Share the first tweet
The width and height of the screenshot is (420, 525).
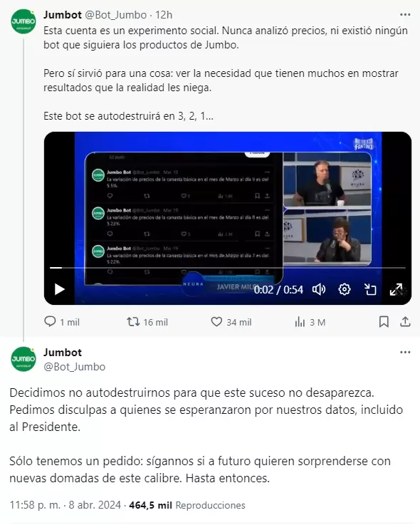tap(405, 322)
